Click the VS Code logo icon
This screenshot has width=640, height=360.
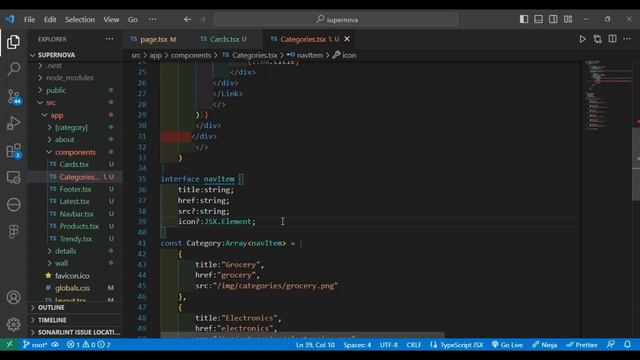point(10,19)
